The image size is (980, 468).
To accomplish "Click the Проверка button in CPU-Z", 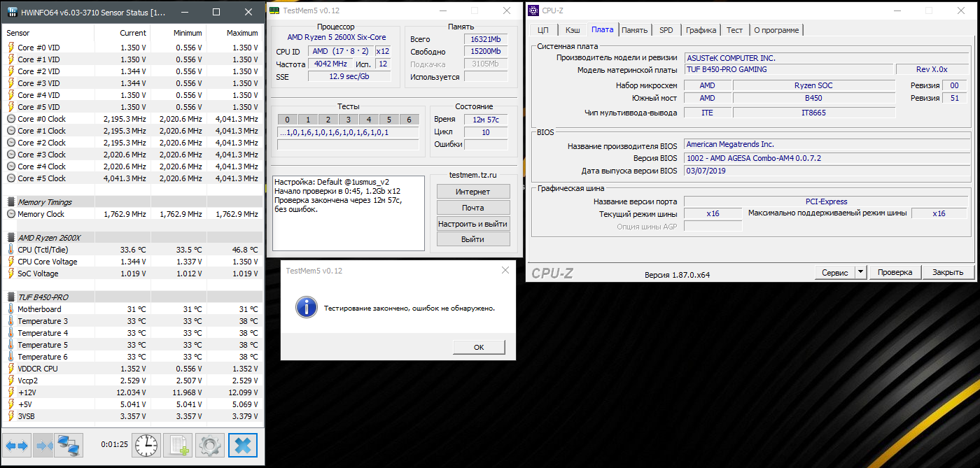I will point(895,272).
